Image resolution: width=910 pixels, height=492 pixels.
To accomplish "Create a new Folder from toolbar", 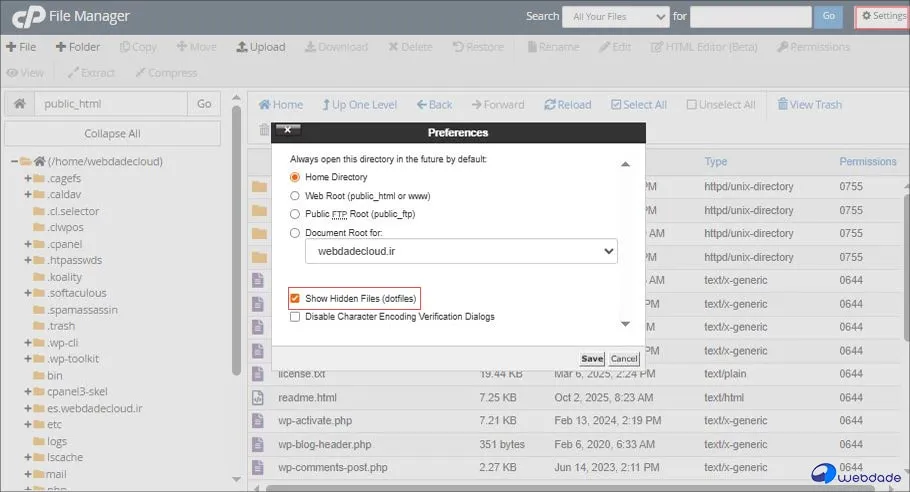I will [x=78, y=47].
